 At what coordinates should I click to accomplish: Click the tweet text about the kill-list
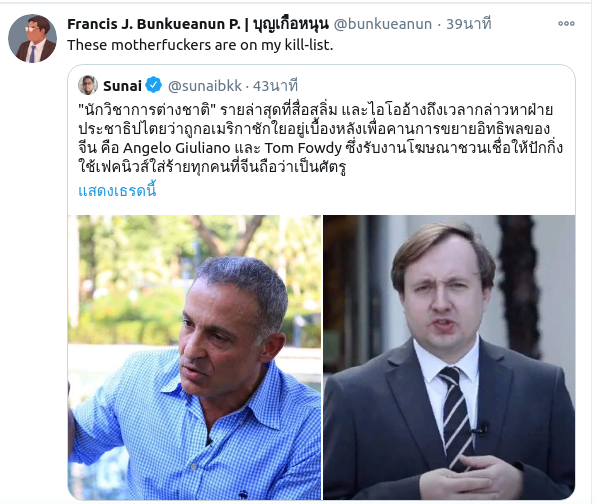200,45
